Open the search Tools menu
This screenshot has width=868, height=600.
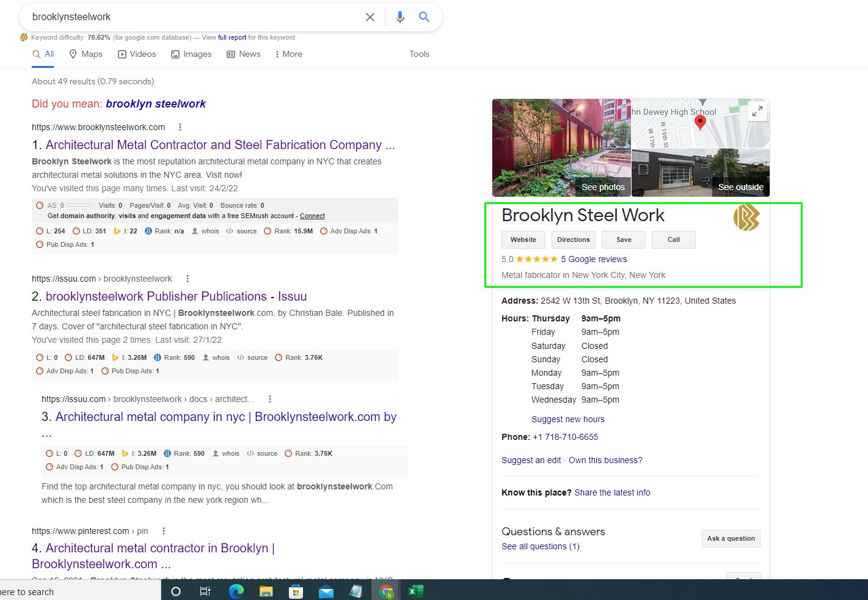tap(419, 54)
